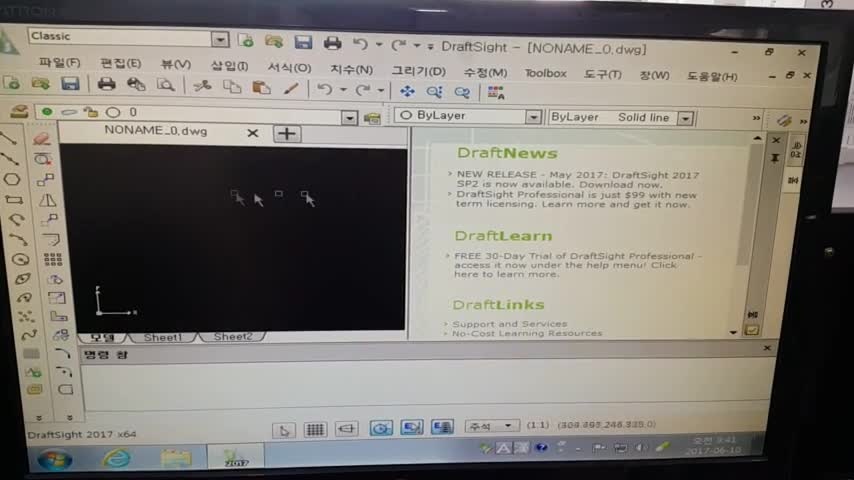The height and width of the screenshot is (480, 854).
Task: Open the No-Cost Learning Resources link
Action: pyautogui.click(x=527, y=333)
